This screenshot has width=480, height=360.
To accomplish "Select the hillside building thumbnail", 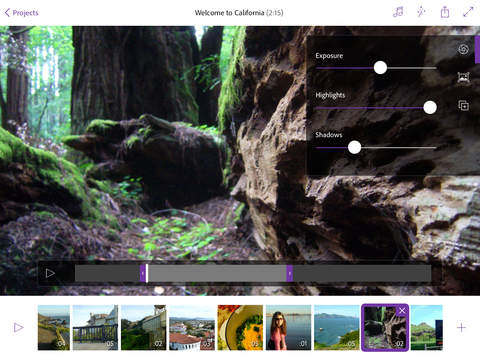I will tap(143, 328).
